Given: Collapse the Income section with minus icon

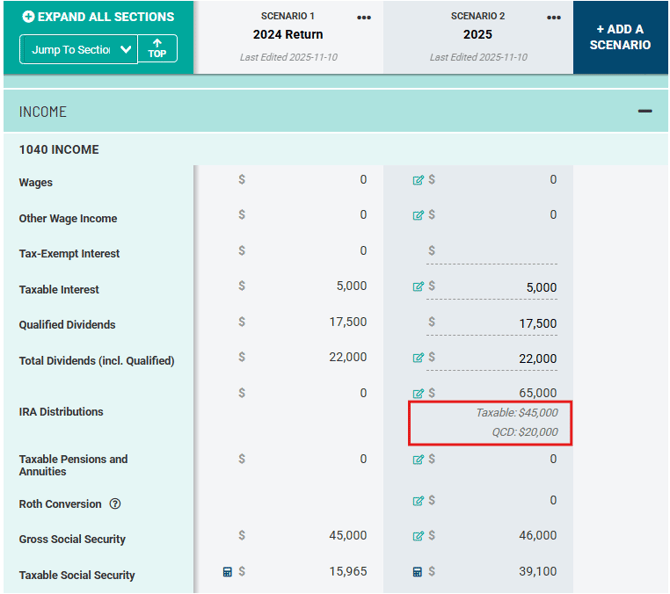Looking at the screenshot, I should [645, 111].
